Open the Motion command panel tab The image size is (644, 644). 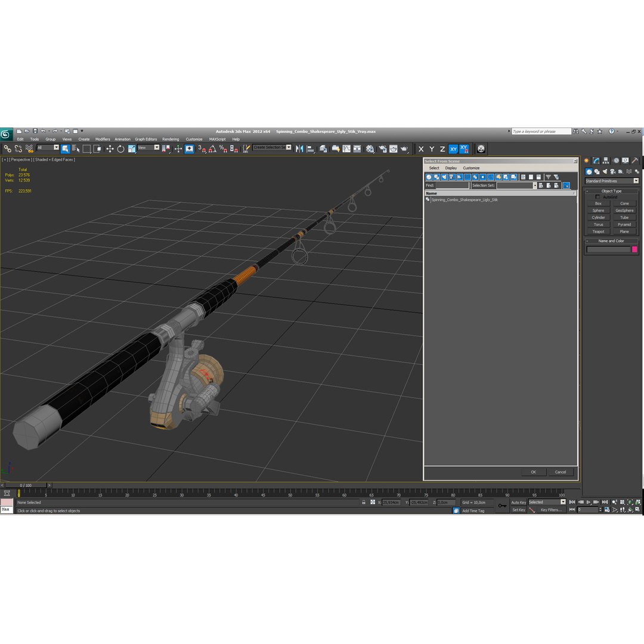coord(615,160)
